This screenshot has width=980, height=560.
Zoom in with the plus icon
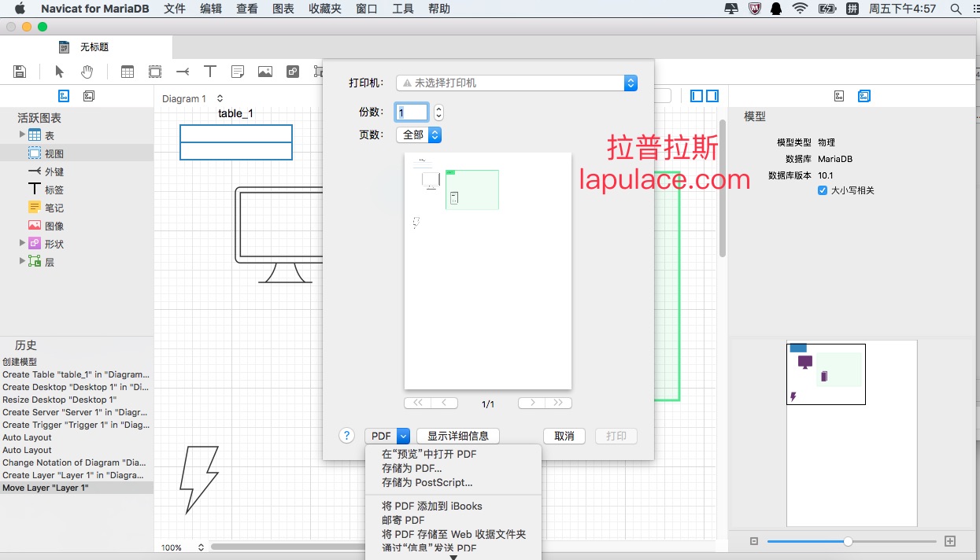click(x=950, y=541)
